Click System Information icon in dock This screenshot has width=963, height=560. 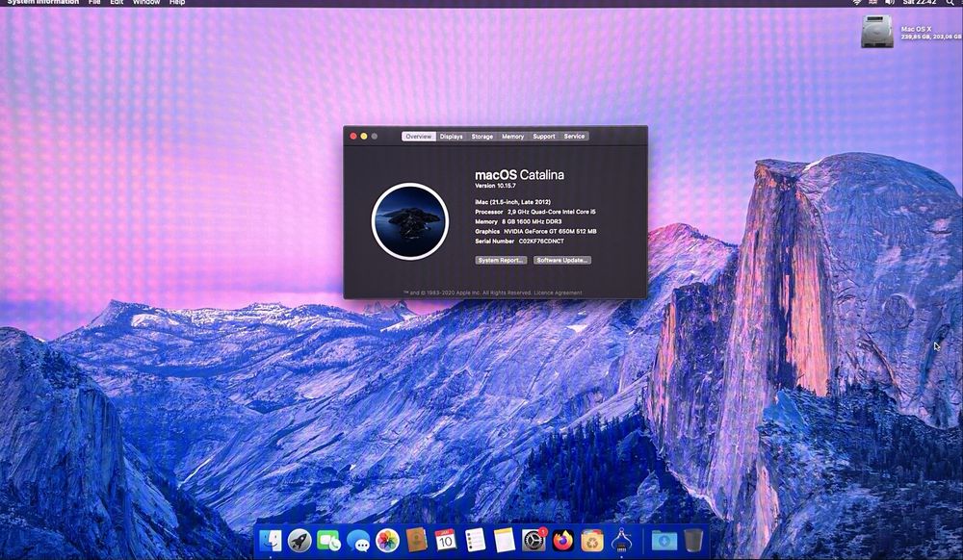point(621,540)
